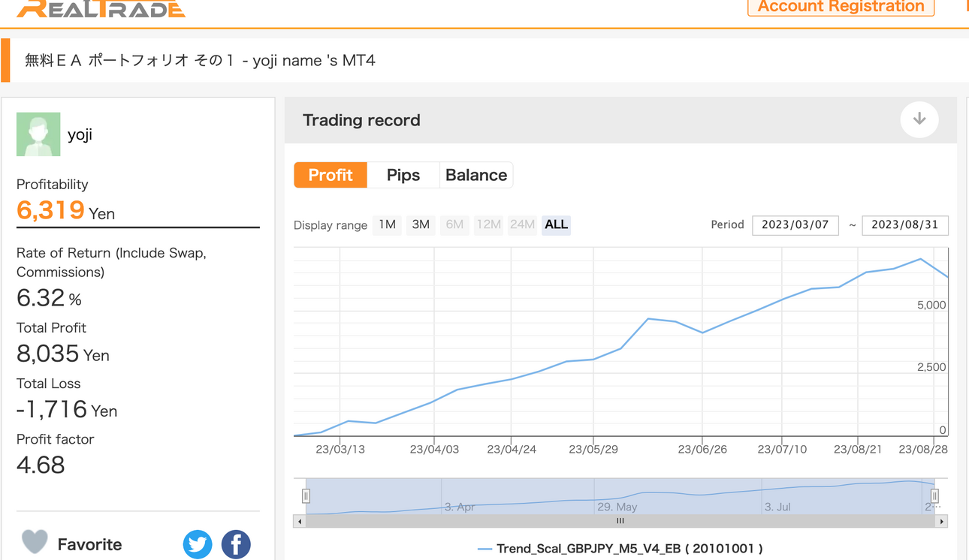This screenshot has height=560, width=969.
Task: Select the Profit tab
Action: (x=331, y=175)
